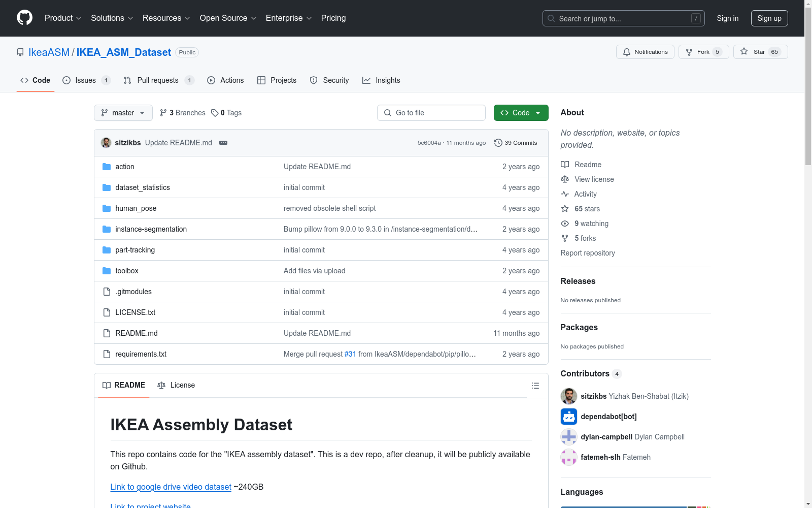The width and height of the screenshot is (812, 508).
Task: Click the requirements.txt file icon
Action: 107,354
